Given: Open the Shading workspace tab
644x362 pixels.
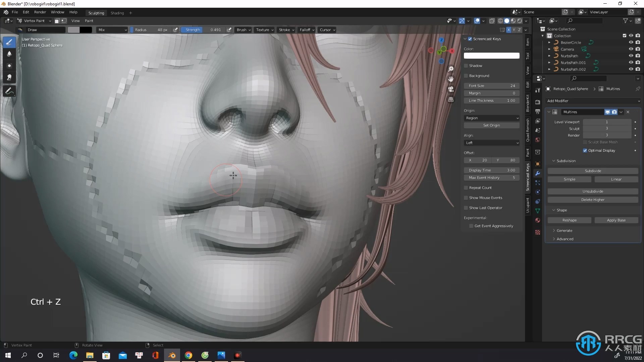Looking at the screenshot, I should (x=117, y=12).
